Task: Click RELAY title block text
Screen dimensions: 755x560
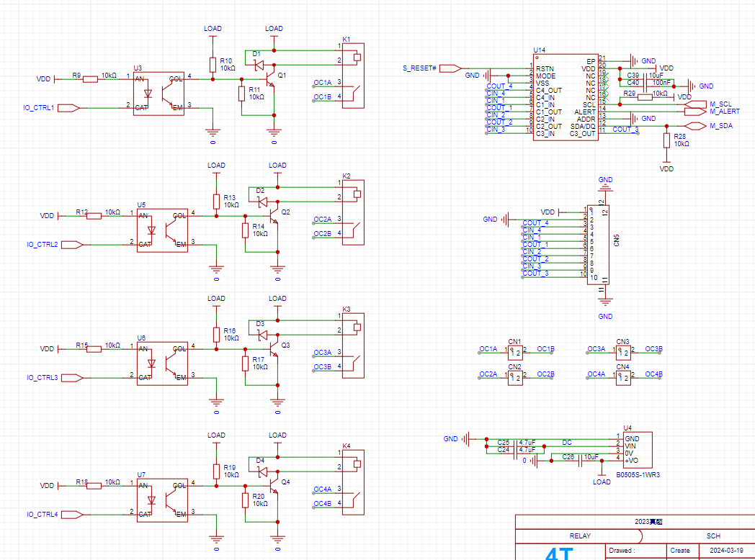Action: click(580, 536)
